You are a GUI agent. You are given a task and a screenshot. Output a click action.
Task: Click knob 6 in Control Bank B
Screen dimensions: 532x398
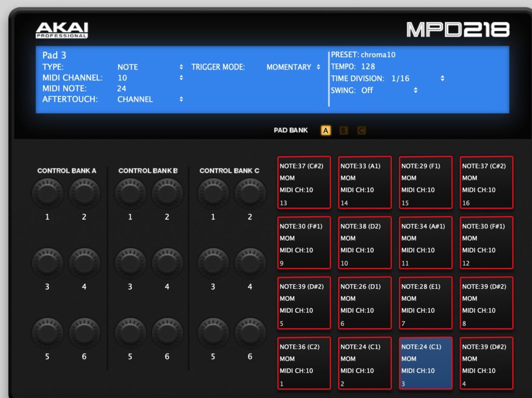coord(167,334)
